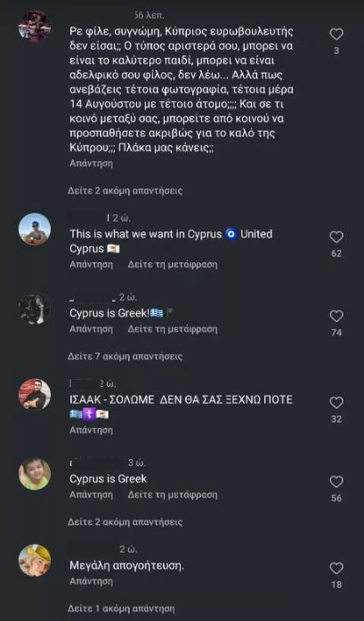Open the child-photo avatar on the 56-like comment

point(35,474)
